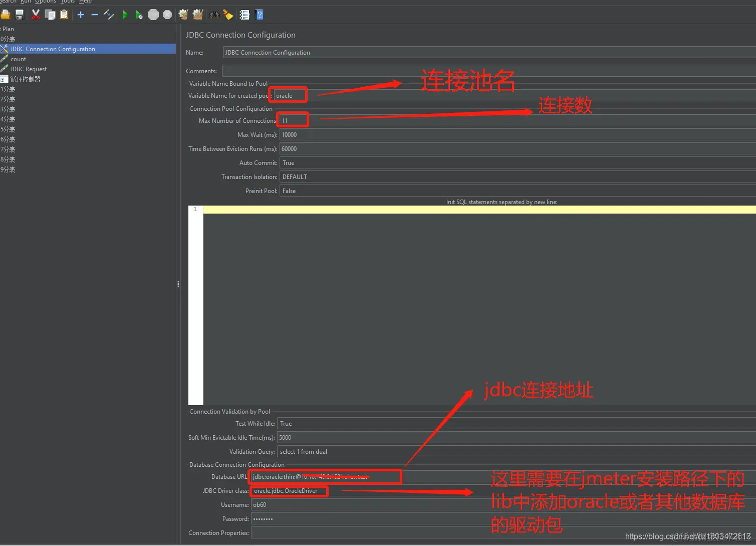Select the 5分表 thread group
The image size is (756, 546).
(x=8, y=129)
